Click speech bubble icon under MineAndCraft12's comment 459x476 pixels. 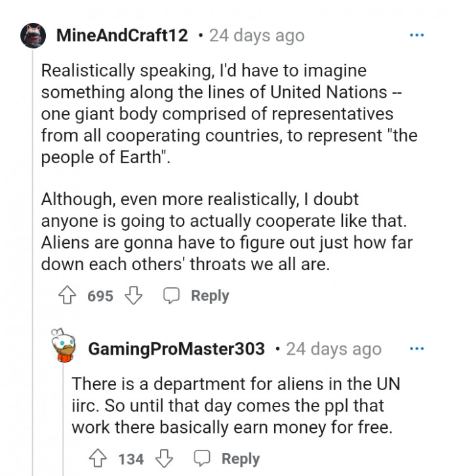(172, 296)
